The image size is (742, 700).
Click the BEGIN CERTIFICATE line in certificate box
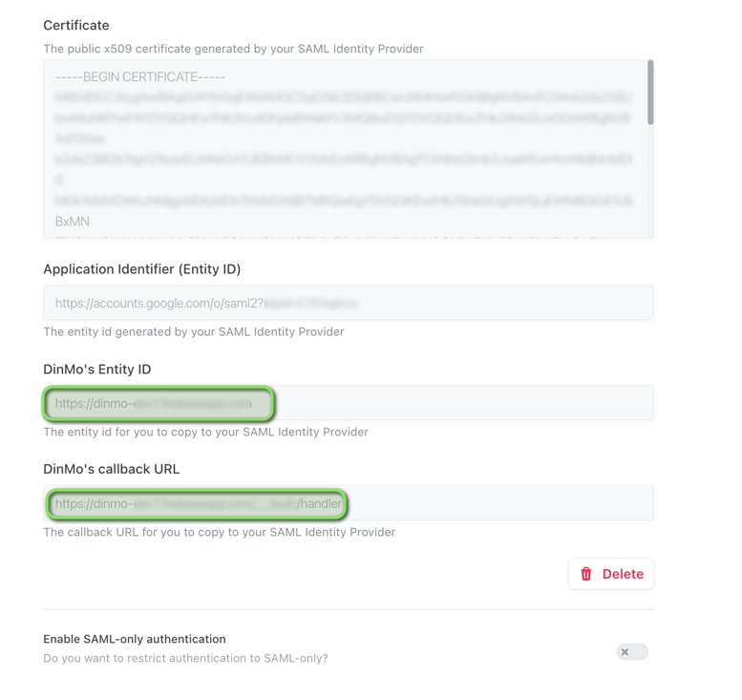pyautogui.click(x=140, y=77)
